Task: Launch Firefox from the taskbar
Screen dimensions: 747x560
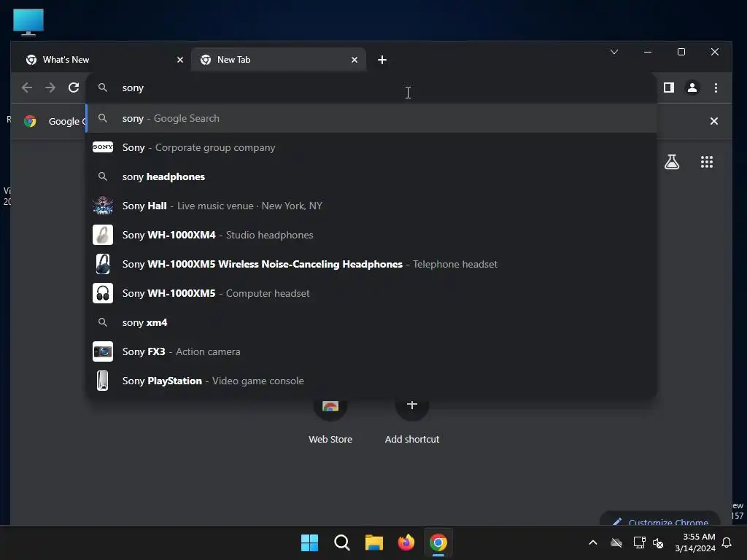Action: click(x=406, y=542)
